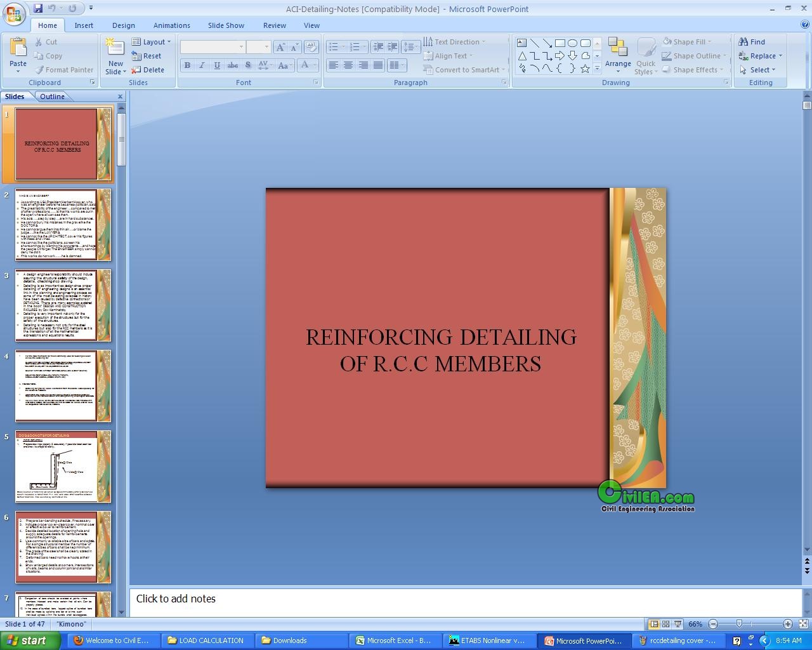Click to add notes area
This screenshot has height=650, width=812.
point(466,602)
